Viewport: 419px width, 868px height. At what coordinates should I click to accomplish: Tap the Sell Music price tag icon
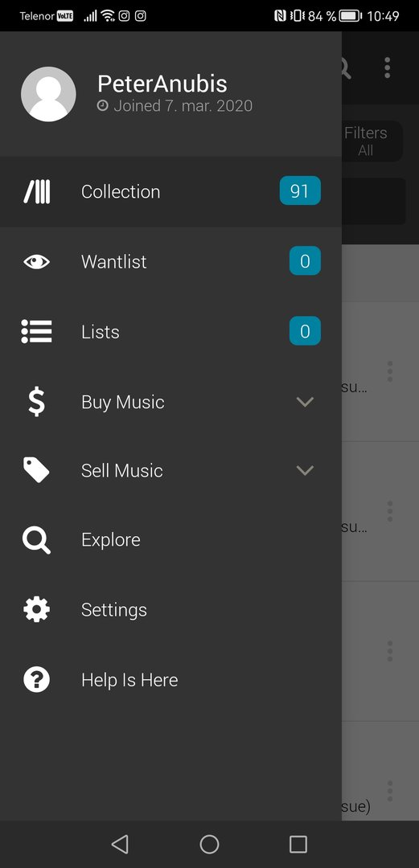click(36, 470)
